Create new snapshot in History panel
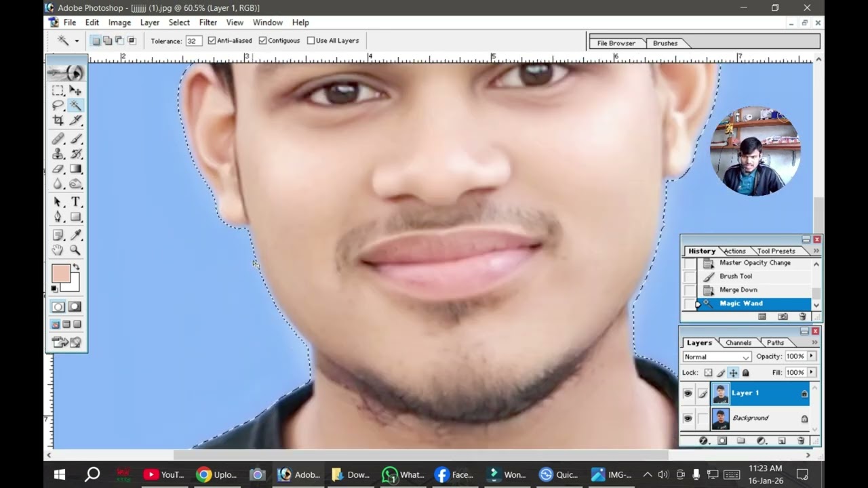The image size is (868, 488). [783, 317]
